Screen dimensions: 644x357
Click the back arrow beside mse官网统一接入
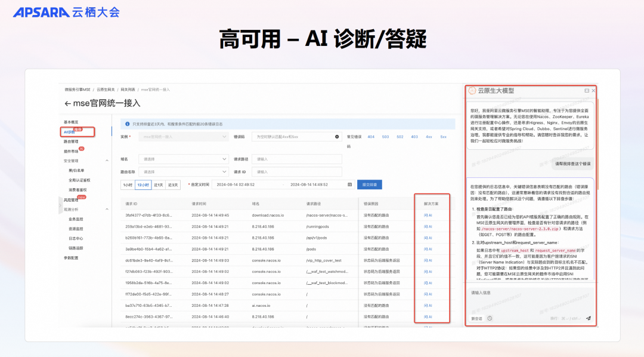pyautogui.click(x=67, y=104)
